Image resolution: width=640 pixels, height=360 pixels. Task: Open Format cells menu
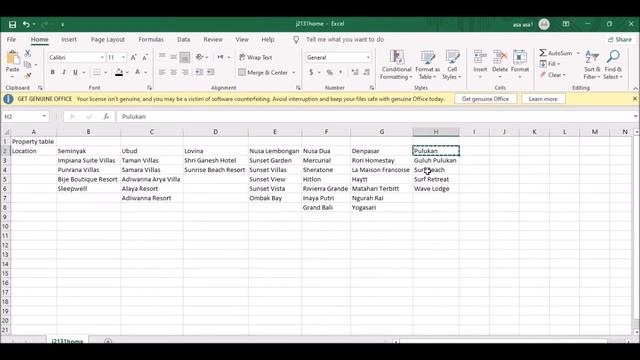(x=520, y=64)
